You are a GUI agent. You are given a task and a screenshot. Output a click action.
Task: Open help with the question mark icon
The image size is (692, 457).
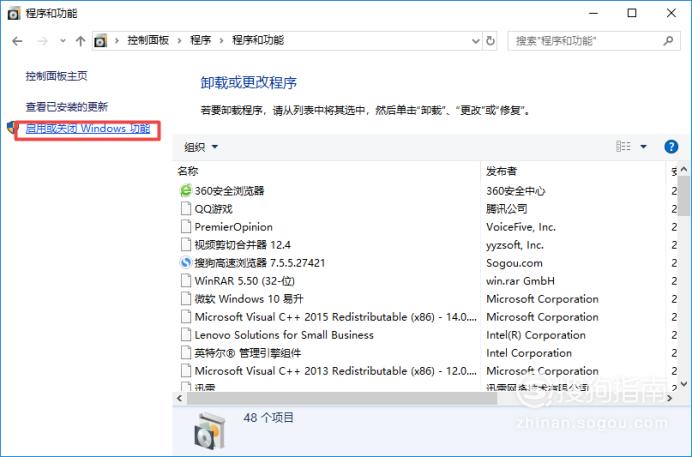[x=671, y=146]
